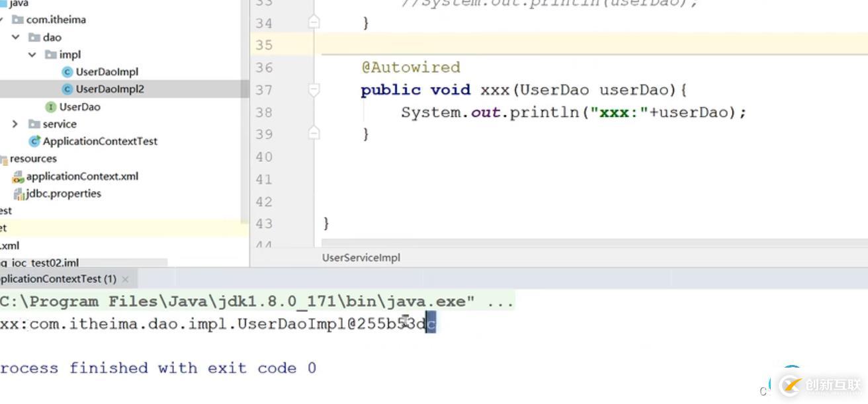The height and width of the screenshot is (404, 868).
Task: Click the applicationContext.xml file icon
Action: coord(18,177)
